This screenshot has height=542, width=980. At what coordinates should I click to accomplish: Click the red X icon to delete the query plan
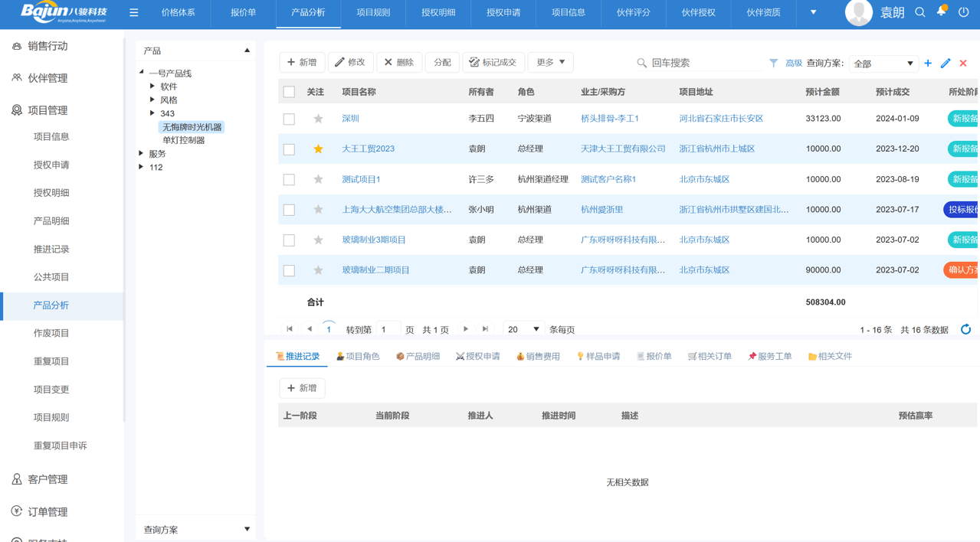(962, 64)
